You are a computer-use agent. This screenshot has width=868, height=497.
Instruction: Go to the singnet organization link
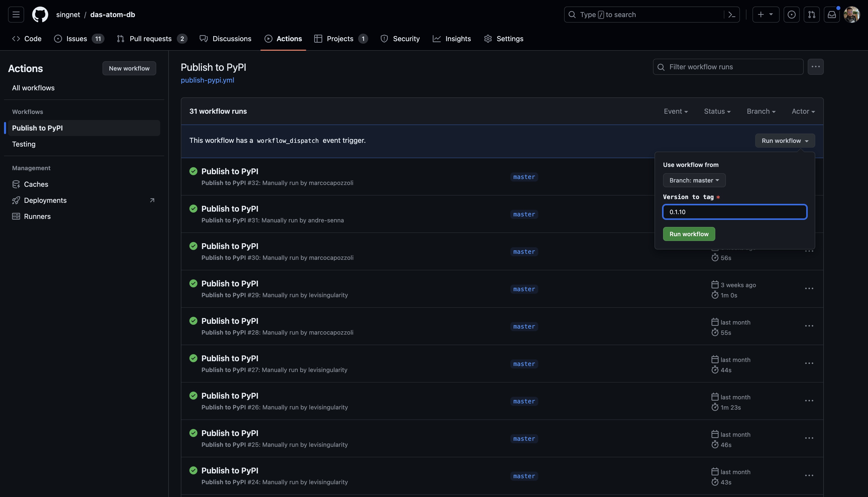click(x=68, y=15)
